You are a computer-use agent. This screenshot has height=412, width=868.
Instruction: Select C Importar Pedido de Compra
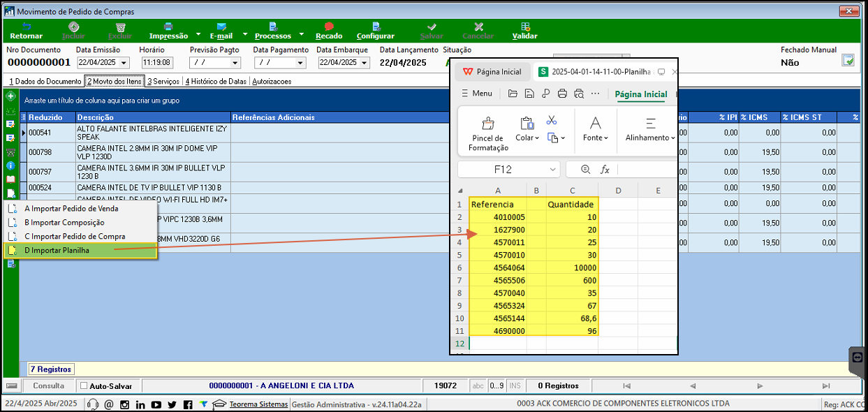[80, 236]
